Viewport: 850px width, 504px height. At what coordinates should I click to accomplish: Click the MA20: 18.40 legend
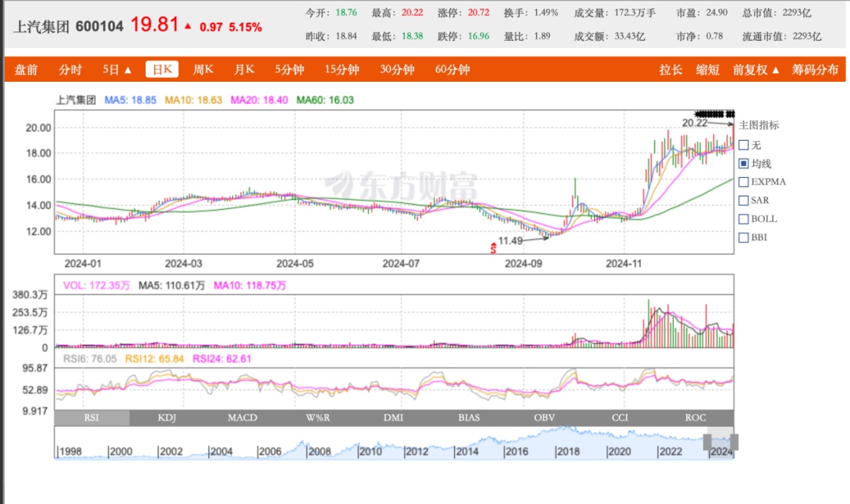click(259, 100)
